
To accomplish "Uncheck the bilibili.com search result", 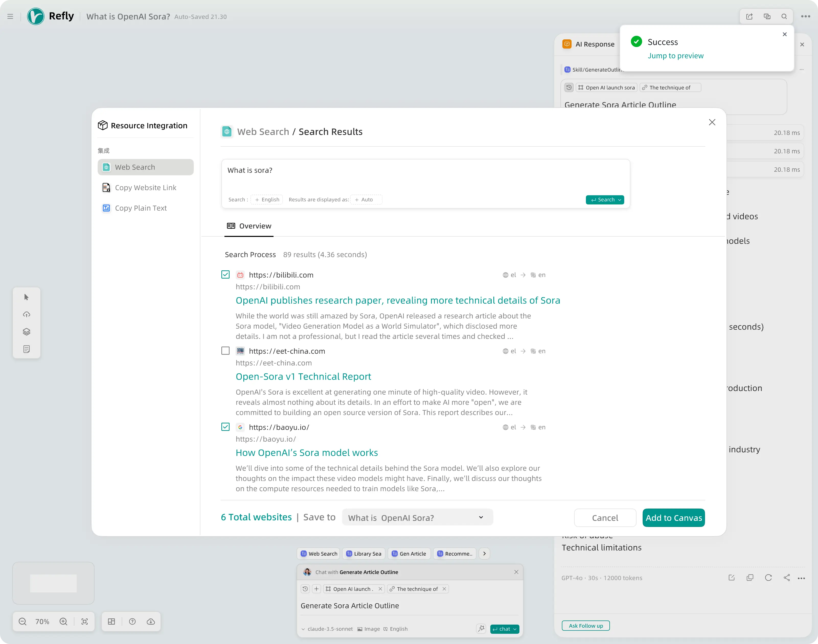I will (225, 274).
